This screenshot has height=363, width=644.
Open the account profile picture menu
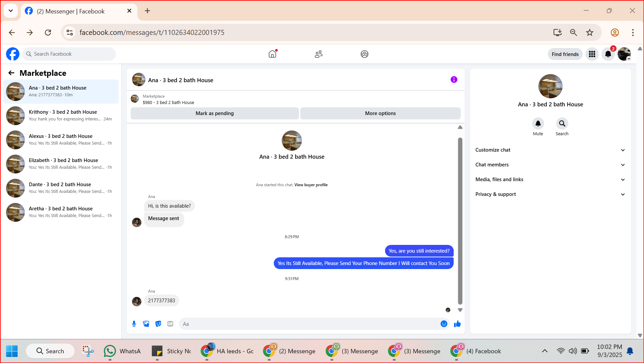coord(624,54)
